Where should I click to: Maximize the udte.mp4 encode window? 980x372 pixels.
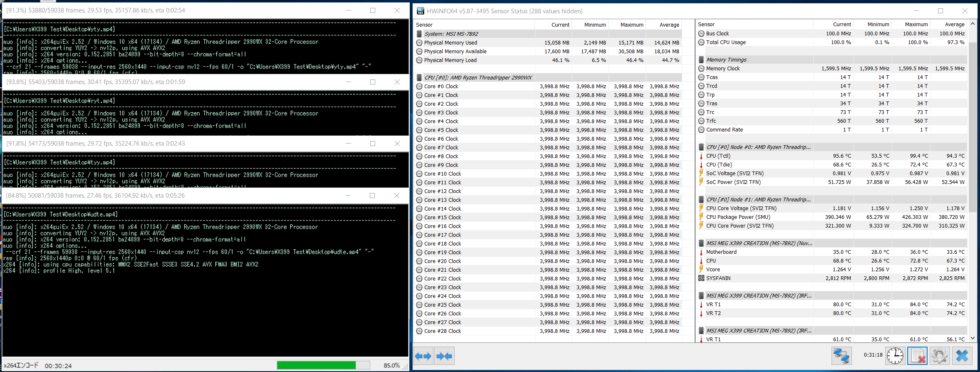point(372,196)
